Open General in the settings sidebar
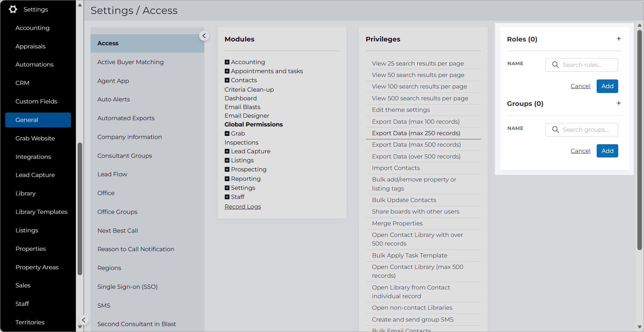Screen dimensions: 644x332 pyautogui.click(x=38, y=120)
